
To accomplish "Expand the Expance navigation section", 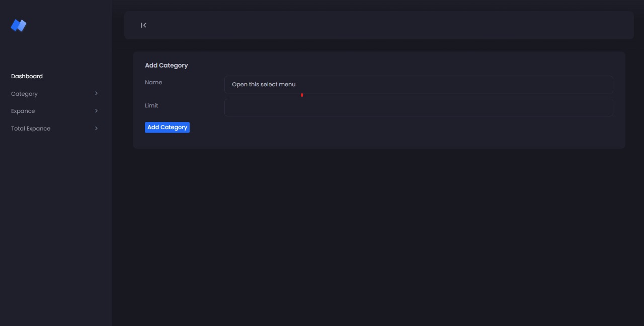I will (x=23, y=111).
